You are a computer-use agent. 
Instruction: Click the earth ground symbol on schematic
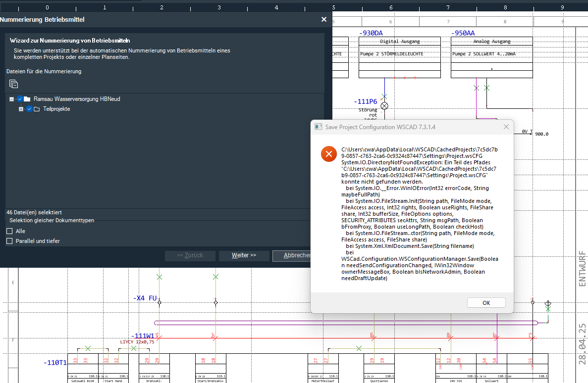tap(547, 303)
